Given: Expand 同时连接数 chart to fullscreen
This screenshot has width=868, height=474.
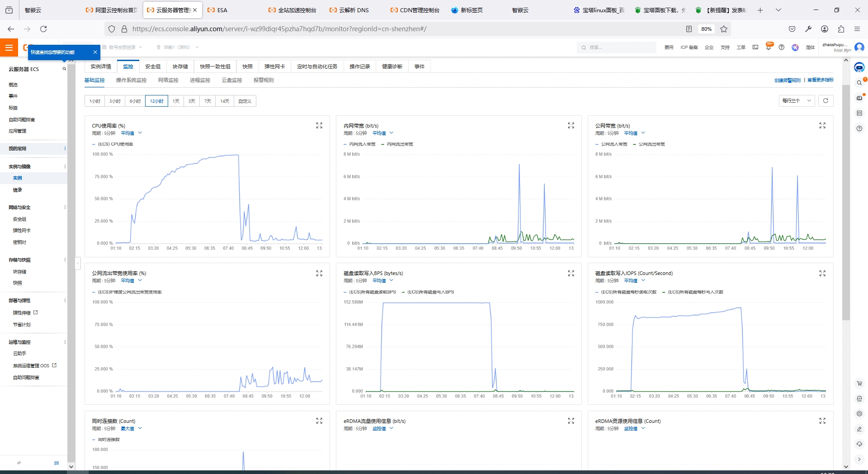Looking at the screenshot, I should coord(319,421).
